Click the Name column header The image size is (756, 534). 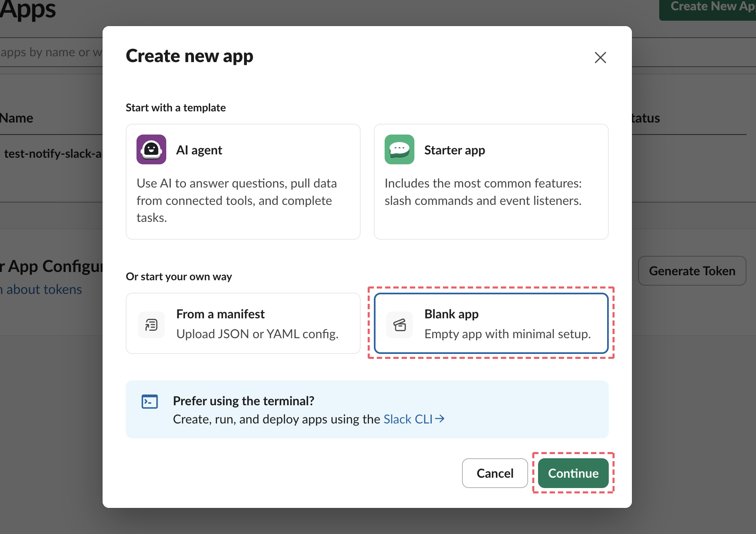pyautogui.click(x=17, y=118)
